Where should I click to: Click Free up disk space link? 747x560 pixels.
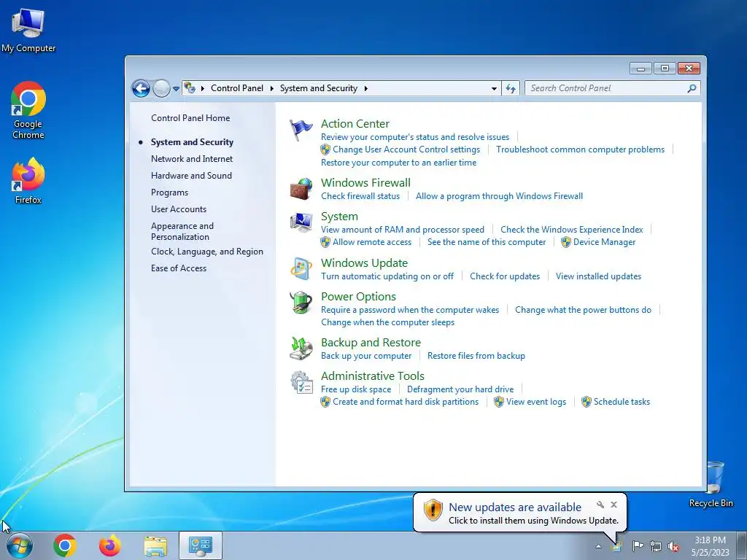(x=356, y=389)
